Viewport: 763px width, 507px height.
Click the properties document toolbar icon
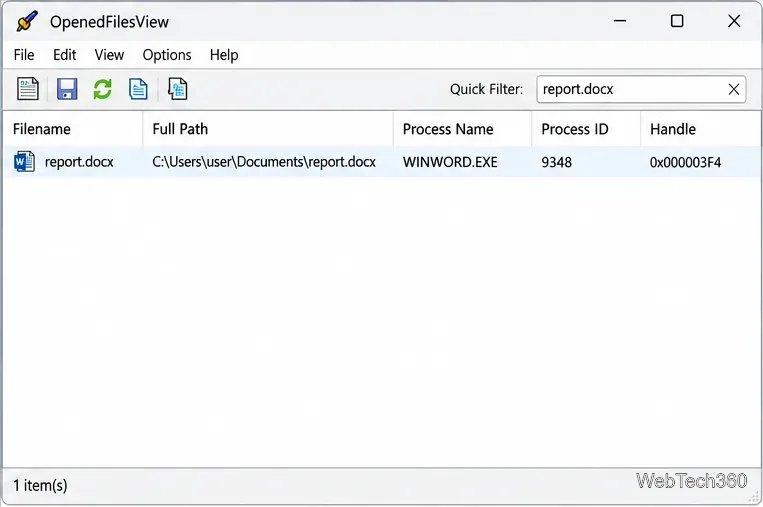point(28,89)
